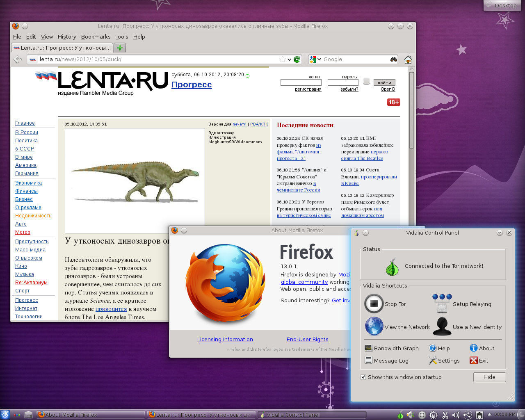Switch to About Mozilla Firefox taskbar entry
The width and height of the screenshot is (525, 420).
91,415
